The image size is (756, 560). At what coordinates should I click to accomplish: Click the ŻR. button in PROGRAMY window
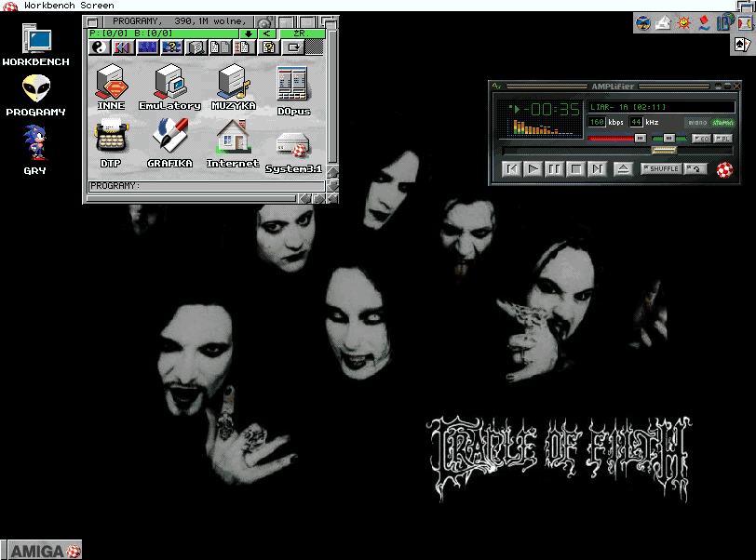301,33
